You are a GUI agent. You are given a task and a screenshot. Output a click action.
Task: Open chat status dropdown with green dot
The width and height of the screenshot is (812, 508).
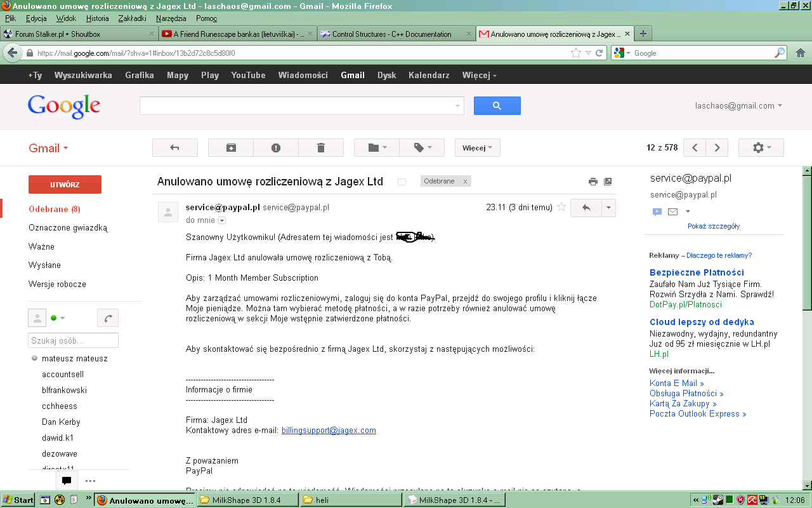[x=58, y=317]
